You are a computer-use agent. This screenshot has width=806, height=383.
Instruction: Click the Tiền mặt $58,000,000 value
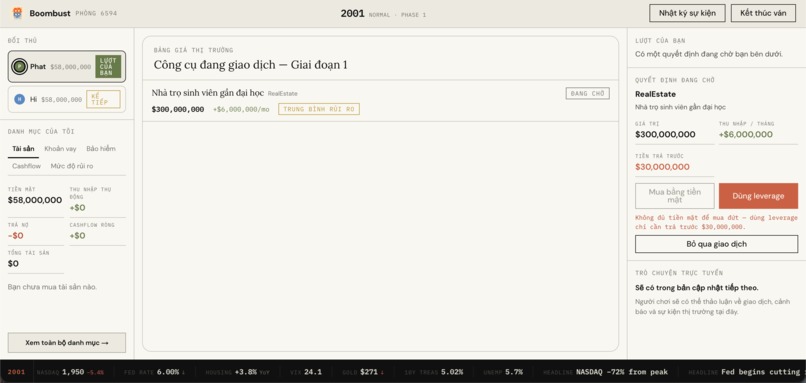pyautogui.click(x=35, y=200)
